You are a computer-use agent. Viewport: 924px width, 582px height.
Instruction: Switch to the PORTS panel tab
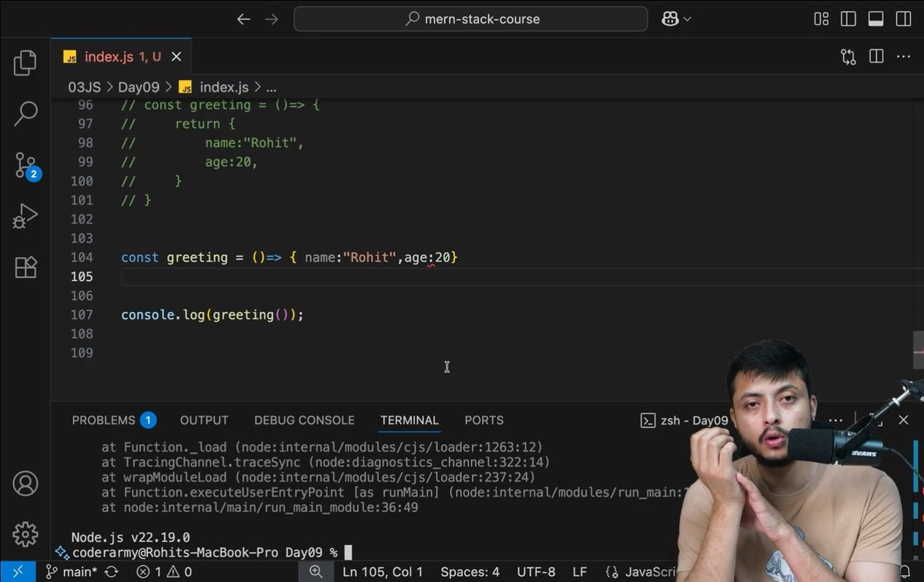pos(484,420)
